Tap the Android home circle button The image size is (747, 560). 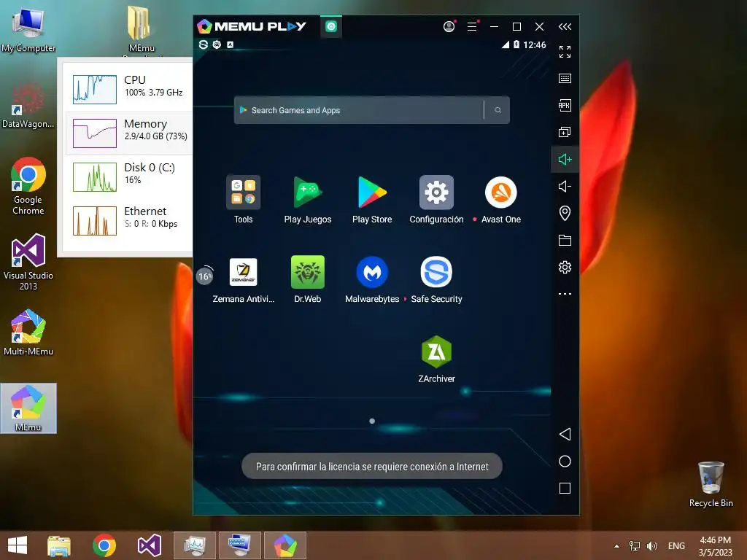pyautogui.click(x=565, y=461)
